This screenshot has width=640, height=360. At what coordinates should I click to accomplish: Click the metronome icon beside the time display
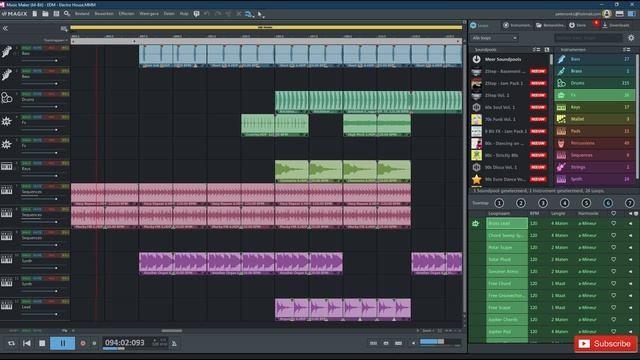point(174,344)
